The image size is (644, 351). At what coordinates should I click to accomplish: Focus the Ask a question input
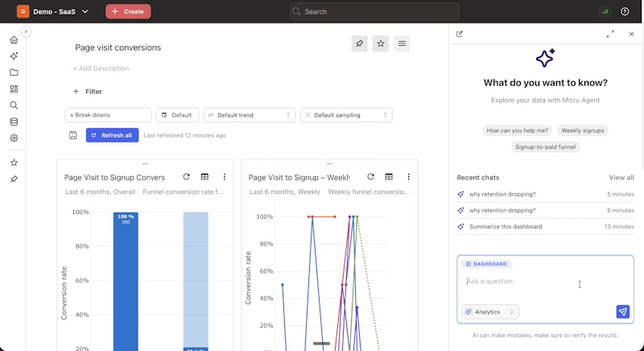546,281
